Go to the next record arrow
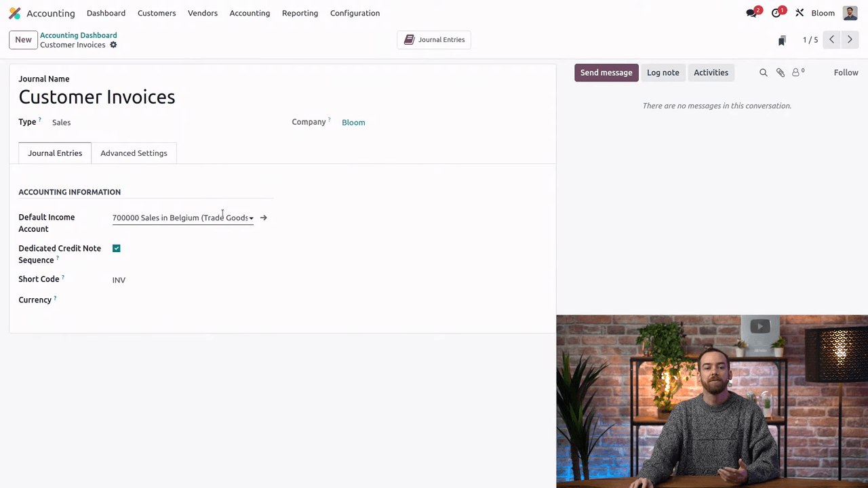The height and width of the screenshot is (488, 868). point(850,40)
